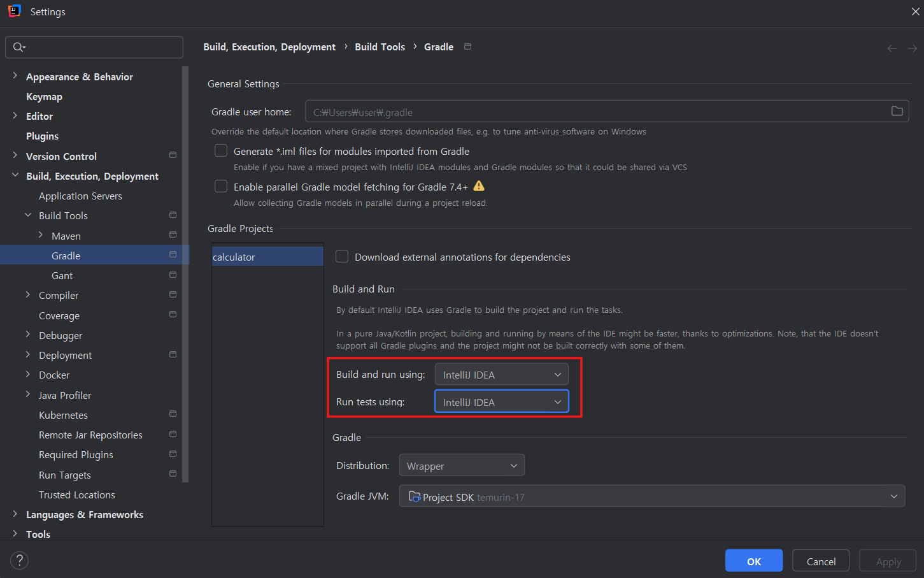Click the Project SDK folder icon in Gradle JVM
Viewport: 924px width, 578px height.
click(414, 496)
